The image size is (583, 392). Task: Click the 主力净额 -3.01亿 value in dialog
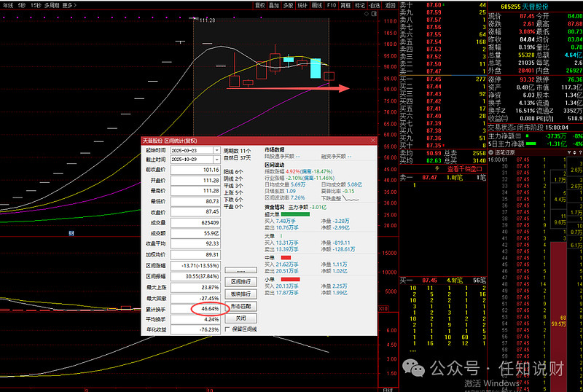coord(318,207)
